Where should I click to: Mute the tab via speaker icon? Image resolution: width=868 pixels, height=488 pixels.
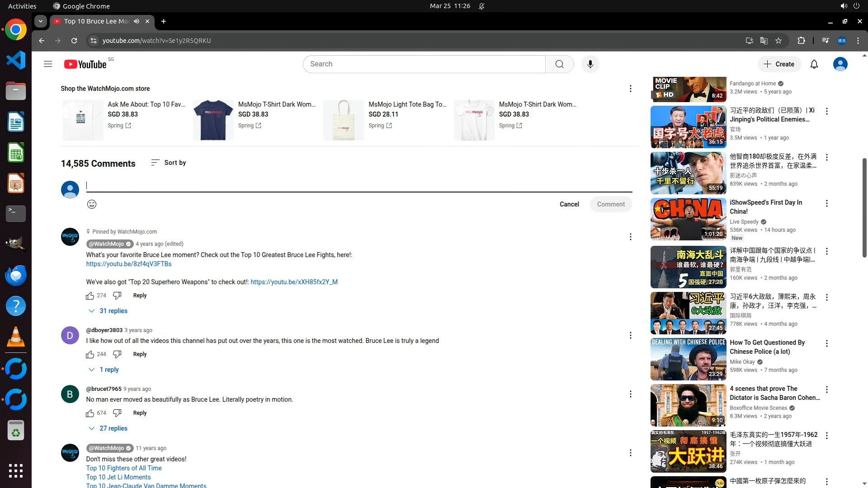[x=137, y=21]
